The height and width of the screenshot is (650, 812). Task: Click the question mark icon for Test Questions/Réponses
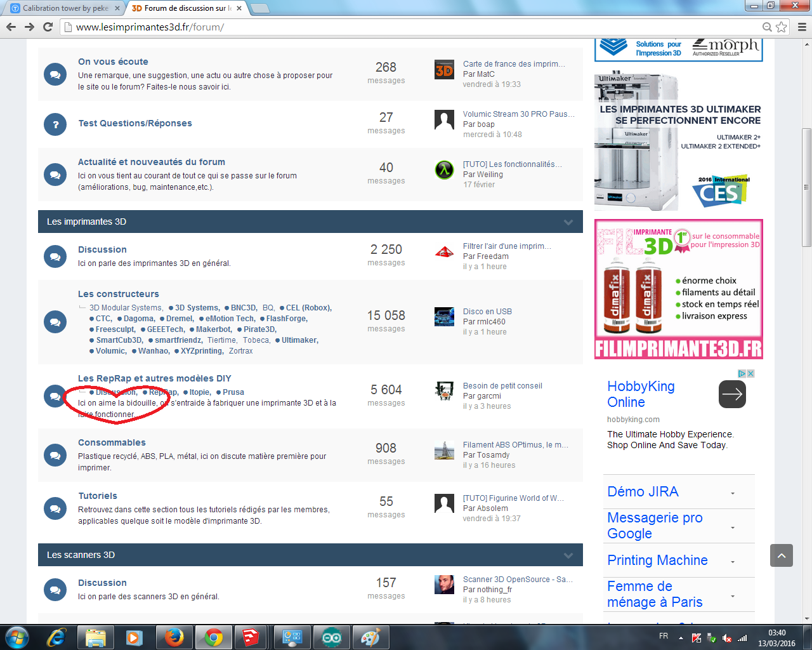click(x=55, y=124)
